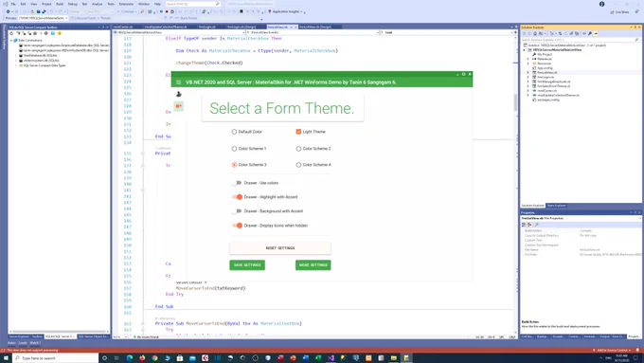Click the Search Solution Explorer field
Screen dimensions: 644x363
(581, 40)
